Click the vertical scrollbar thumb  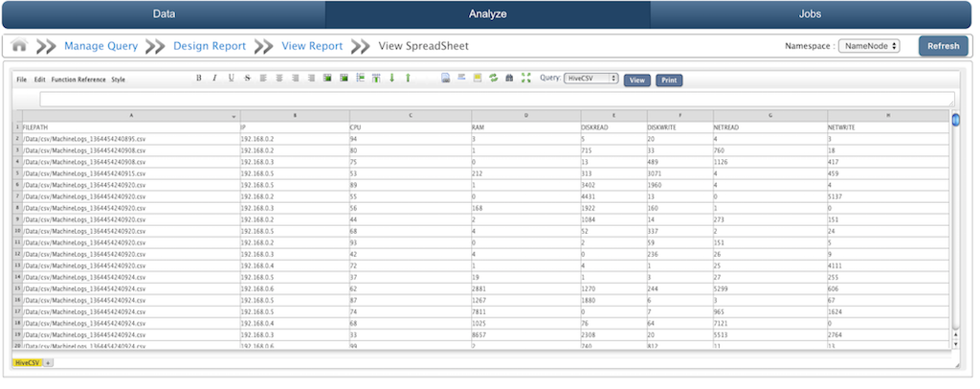point(956,120)
